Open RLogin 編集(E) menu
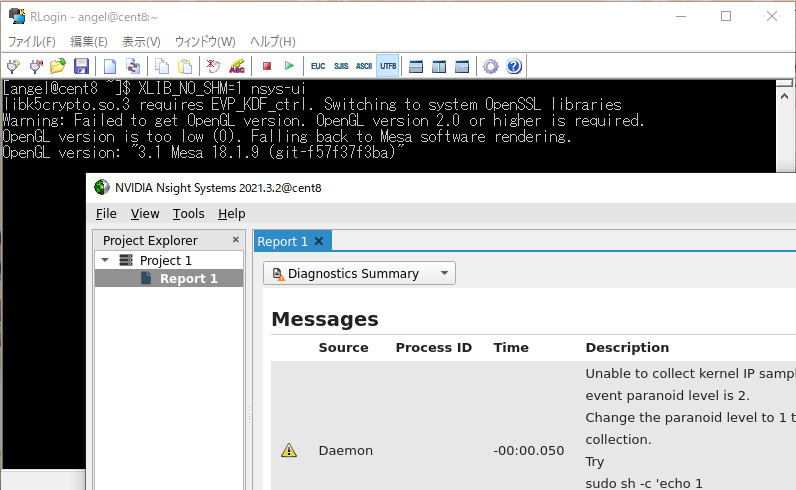 pos(89,42)
